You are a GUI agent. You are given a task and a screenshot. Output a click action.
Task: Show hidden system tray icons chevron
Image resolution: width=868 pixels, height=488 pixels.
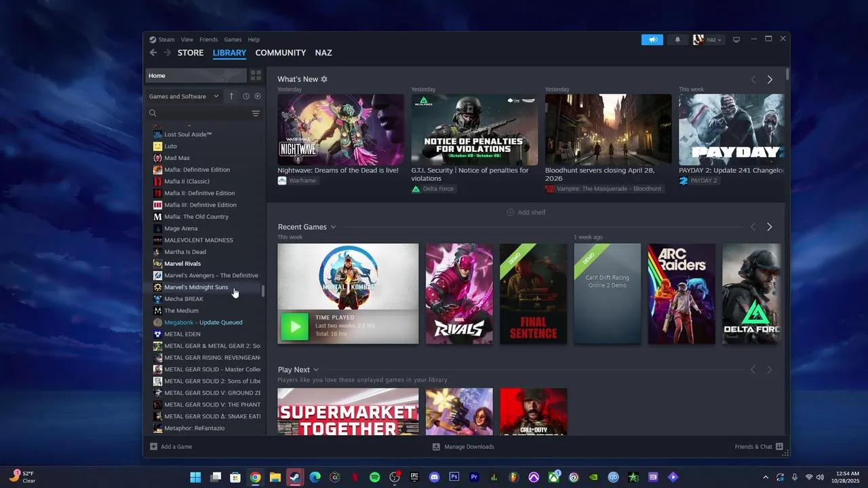(x=766, y=477)
